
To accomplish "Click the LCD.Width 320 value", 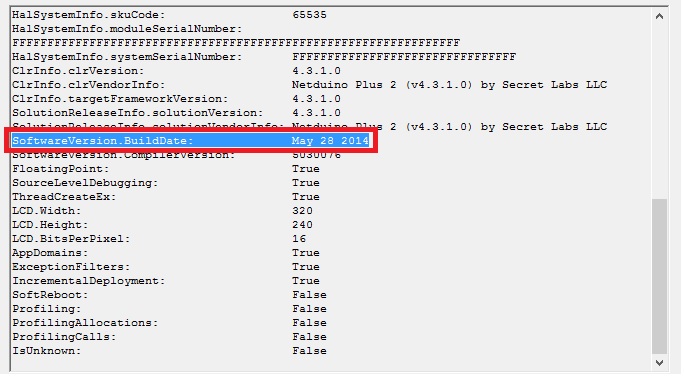I will click(x=302, y=211).
